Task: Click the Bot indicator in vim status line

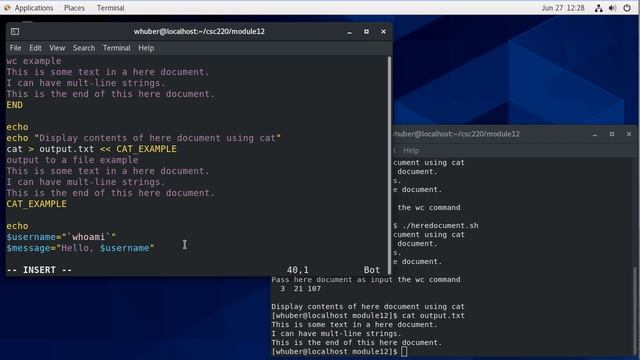Action: pyautogui.click(x=372, y=270)
